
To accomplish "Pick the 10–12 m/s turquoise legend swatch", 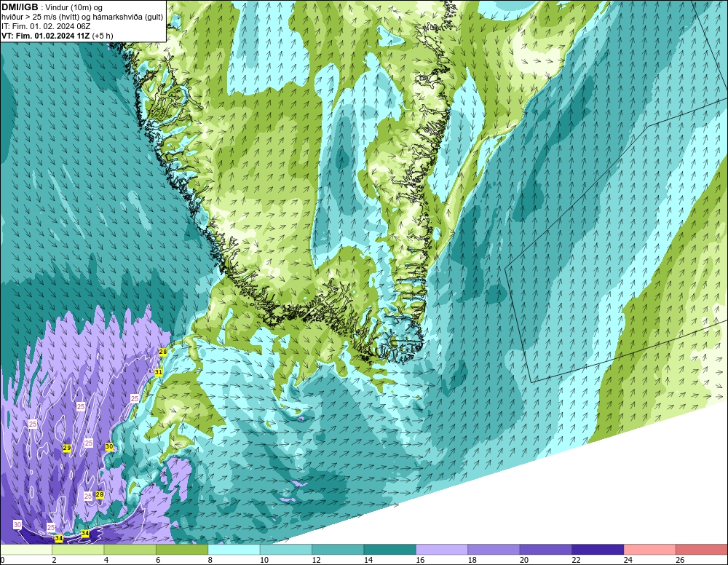I will (x=286, y=550).
